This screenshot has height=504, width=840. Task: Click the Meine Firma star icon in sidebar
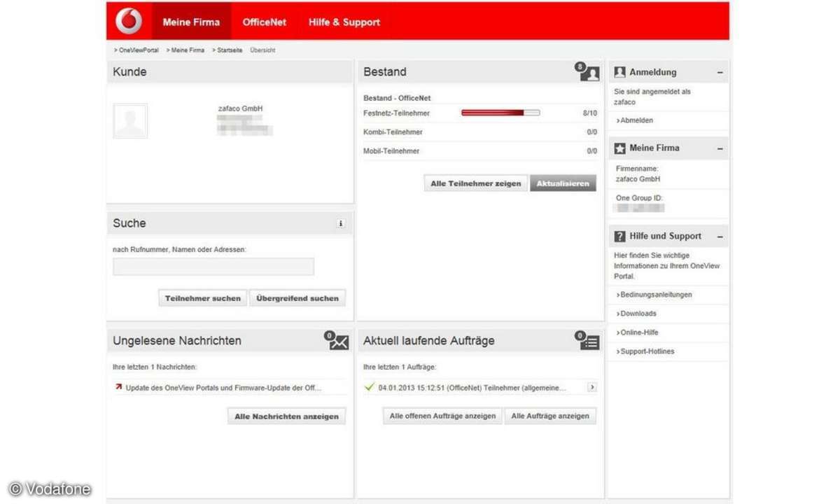(619, 148)
